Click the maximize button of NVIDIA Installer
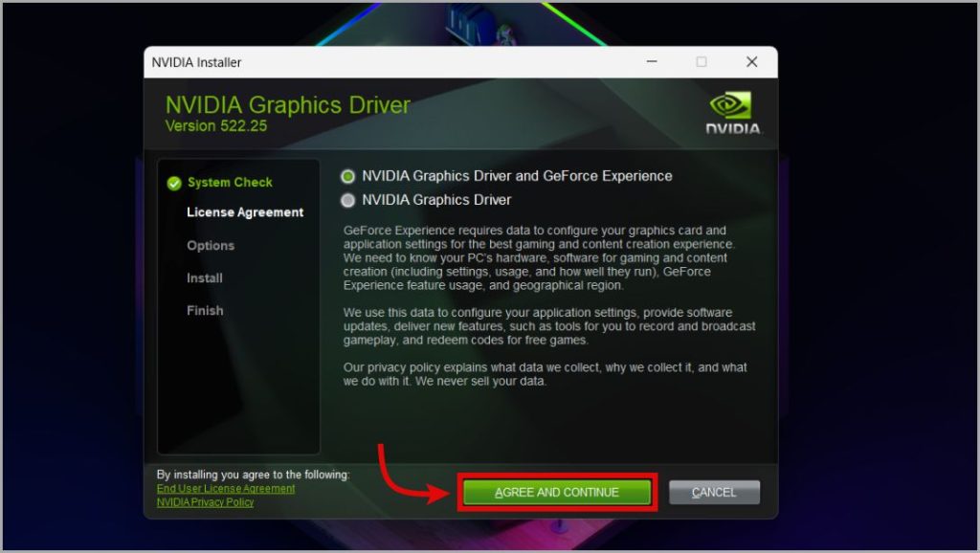Image resolution: width=980 pixels, height=553 pixels. [x=702, y=62]
